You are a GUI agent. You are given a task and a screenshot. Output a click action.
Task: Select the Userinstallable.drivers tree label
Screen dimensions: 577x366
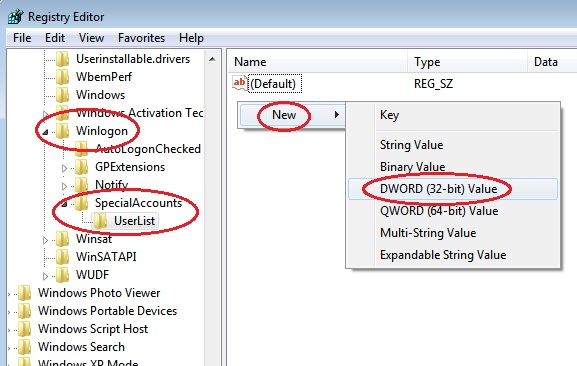pos(133,59)
